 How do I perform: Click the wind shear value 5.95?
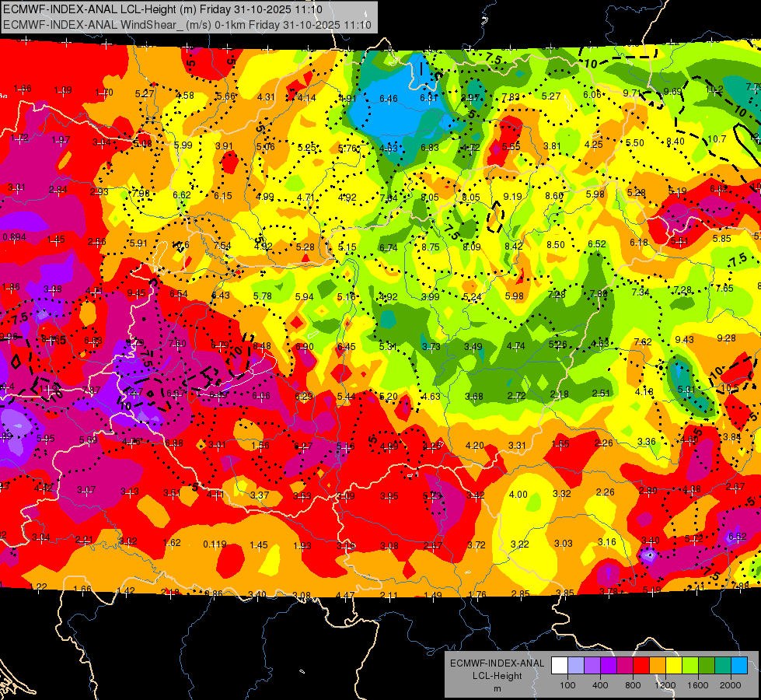pyautogui.click(x=46, y=438)
